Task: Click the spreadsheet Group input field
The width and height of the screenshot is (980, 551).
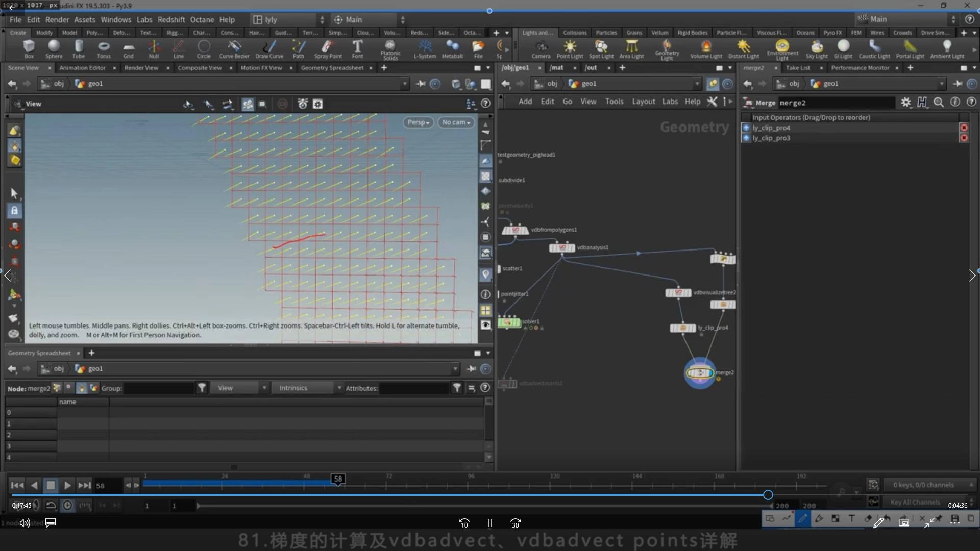Action: click(159, 388)
